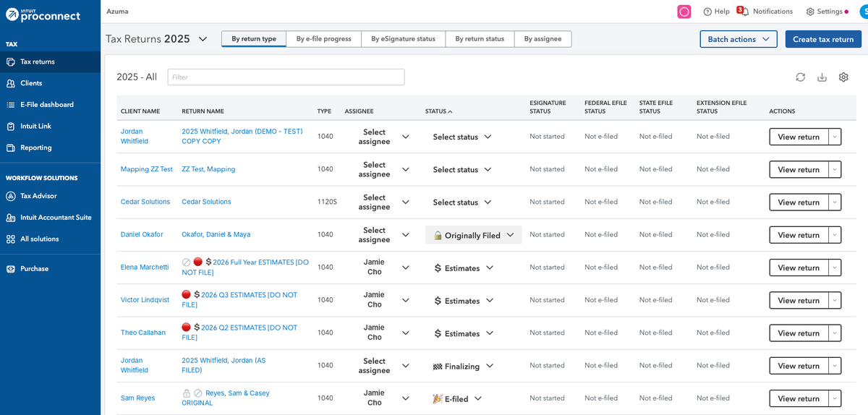
Task: Download the returns list
Action: coord(822,77)
